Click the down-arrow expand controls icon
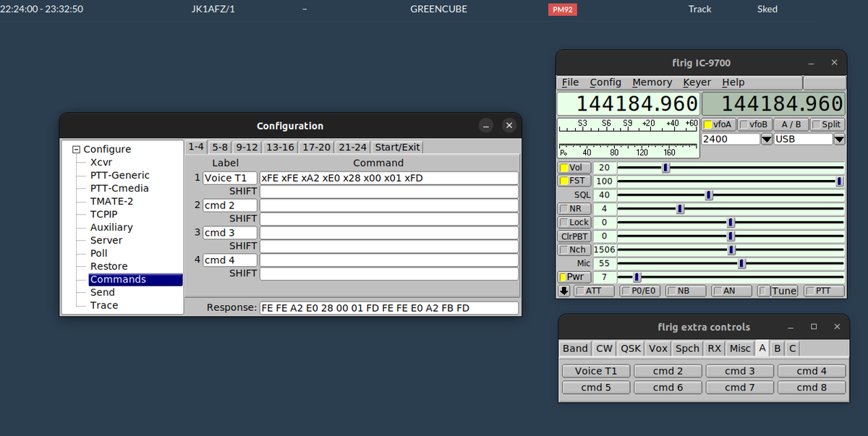Image resolution: width=868 pixels, height=436 pixels. [564, 291]
